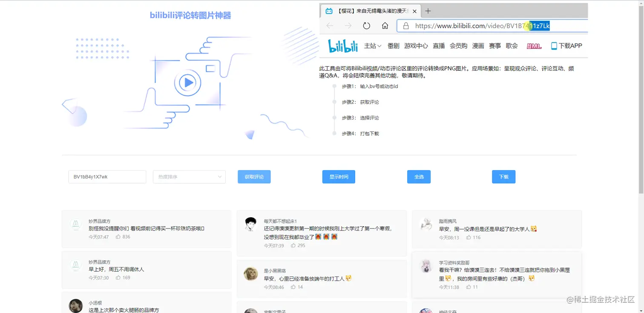Click the username 踏雨携风
The width and height of the screenshot is (644, 313).
click(x=448, y=221)
